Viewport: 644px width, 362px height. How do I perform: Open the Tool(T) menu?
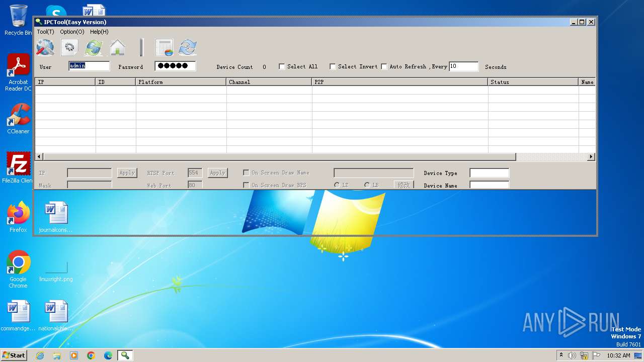(x=45, y=32)
